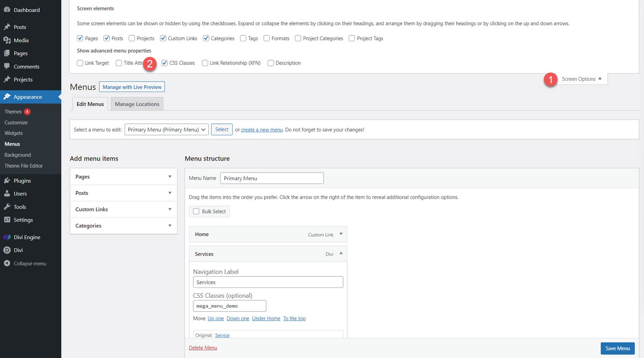The width and height of the screenshot is (644, 358).
Task: Enable the Projects screen element checkbox
Action: [132, 38]
